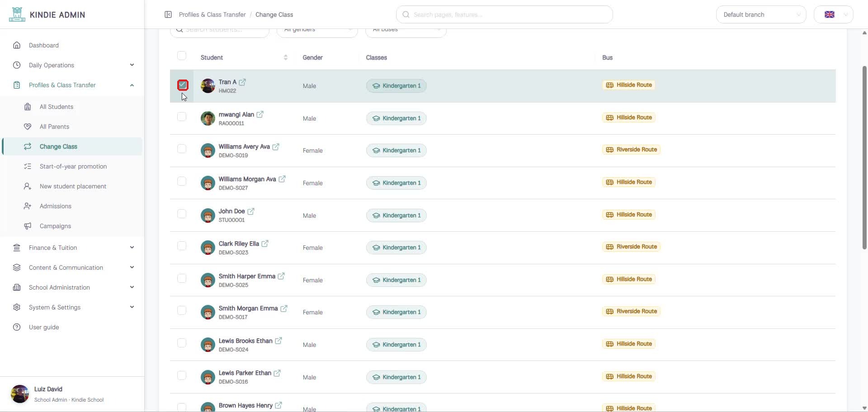The width and height of the screenshot is (868, 412).
Task: Open Williams Morgan Ava profile link icon
Action: 282,179
